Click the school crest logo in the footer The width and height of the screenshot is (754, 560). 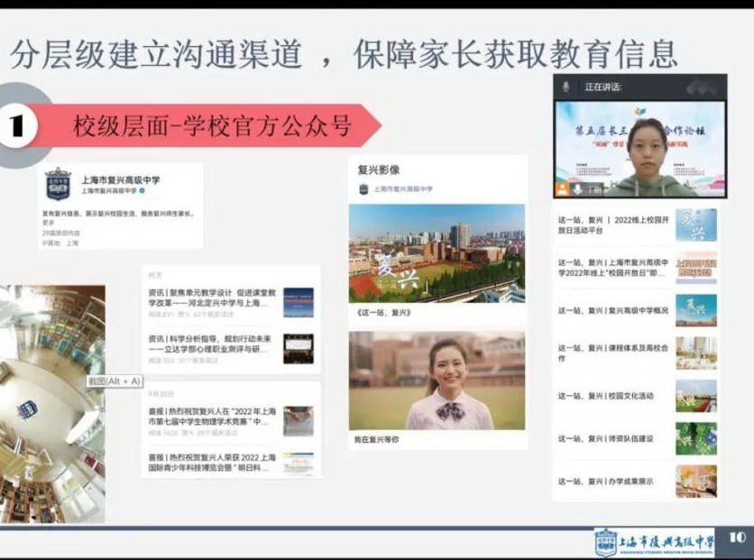point(605,542)
